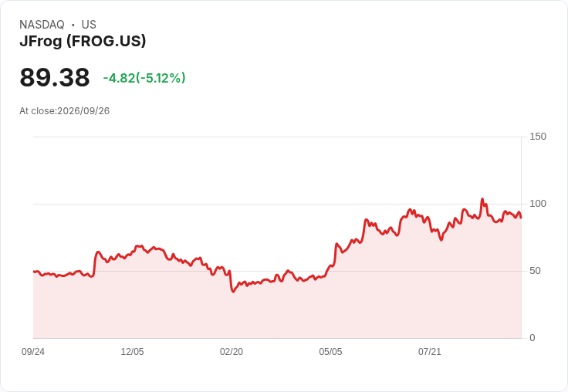Click the 09/24 x-axis date label

33,351
